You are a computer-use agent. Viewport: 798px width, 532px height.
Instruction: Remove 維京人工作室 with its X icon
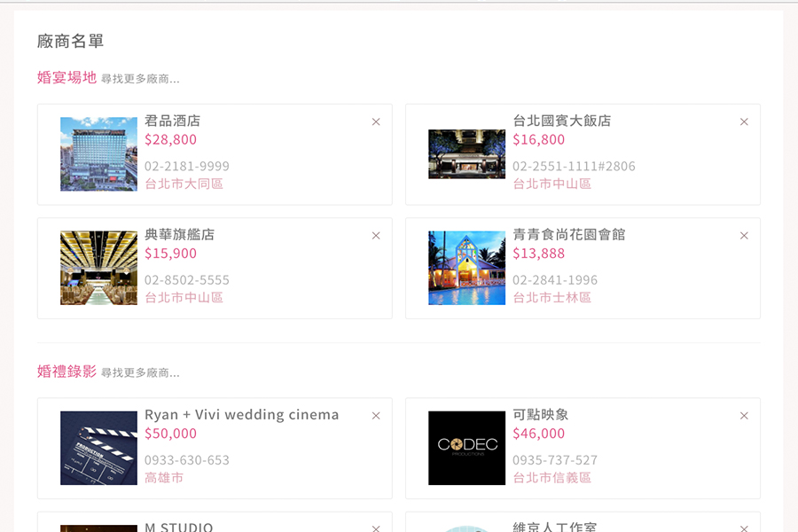click(x=744, y=528)
